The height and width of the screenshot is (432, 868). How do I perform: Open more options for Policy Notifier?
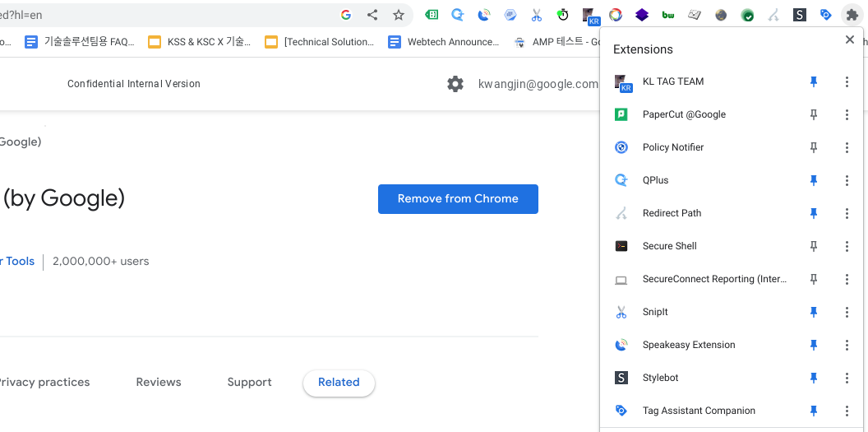(847, 147)
